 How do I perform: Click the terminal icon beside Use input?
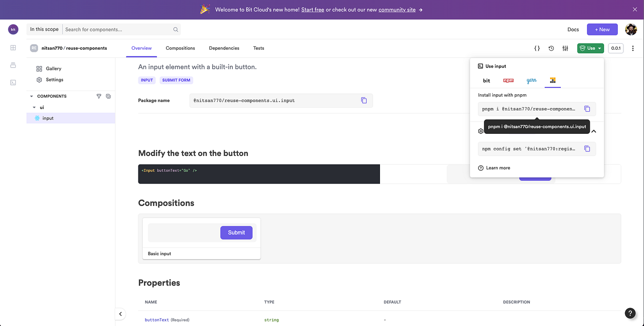[x=481, y=66]
